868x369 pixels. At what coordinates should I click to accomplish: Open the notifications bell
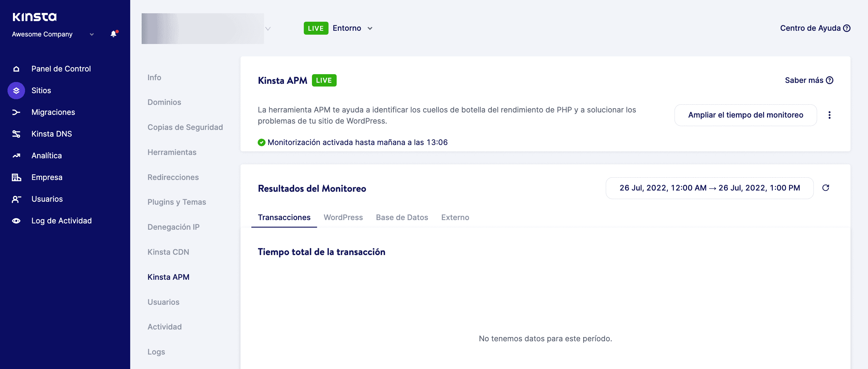tap(114, 34)
